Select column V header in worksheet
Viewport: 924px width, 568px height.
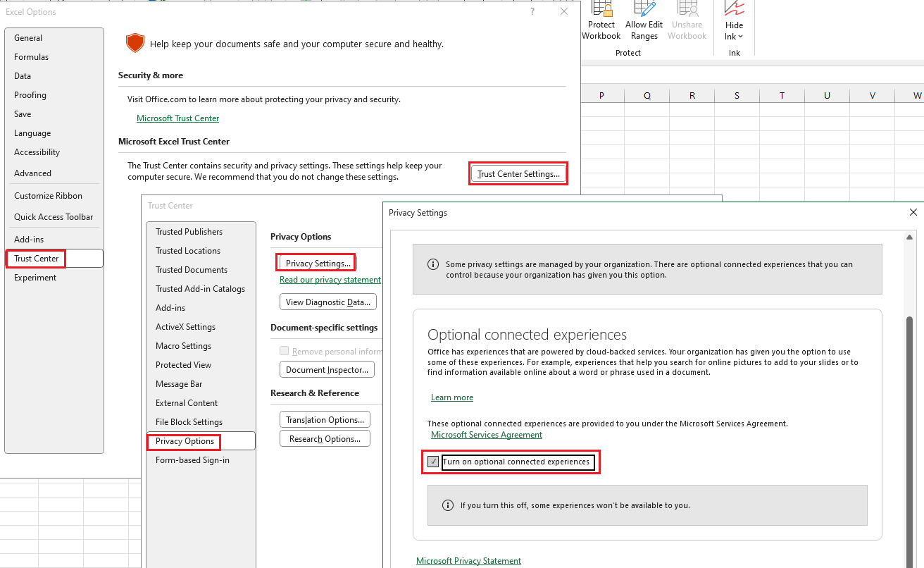[873, 95]
